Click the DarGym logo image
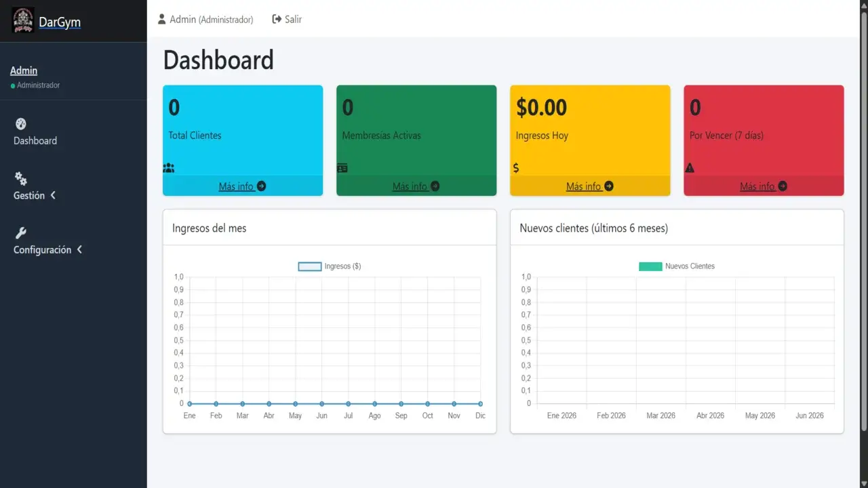 tap(23, 21)
